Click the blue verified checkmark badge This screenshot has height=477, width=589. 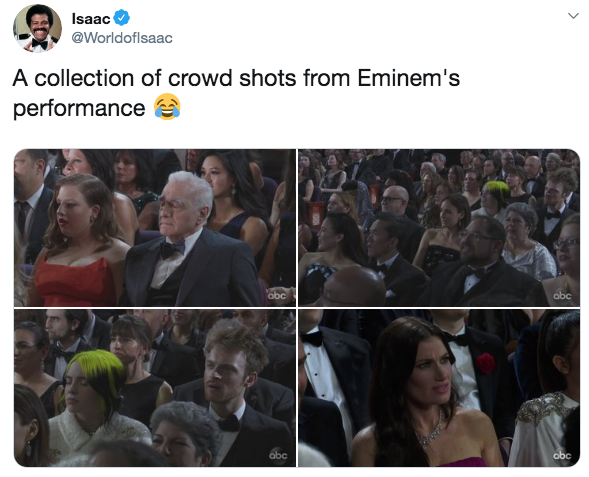(121, 18)
